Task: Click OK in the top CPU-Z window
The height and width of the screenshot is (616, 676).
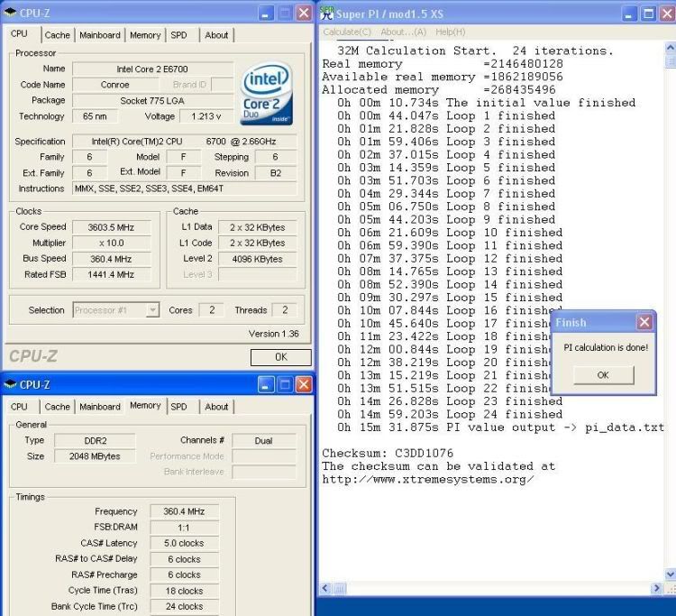Action: (280, 357)
